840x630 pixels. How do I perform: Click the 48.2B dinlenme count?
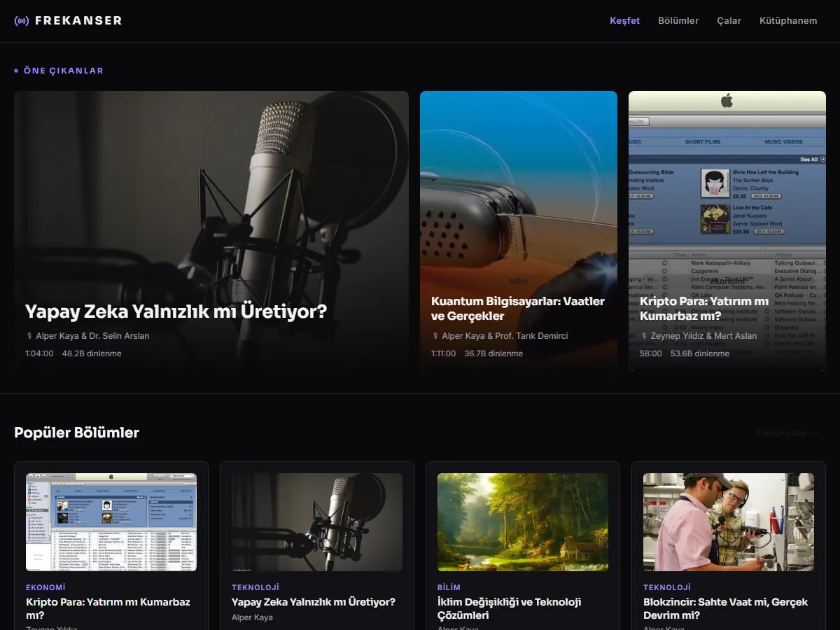[x=92, y=353]
